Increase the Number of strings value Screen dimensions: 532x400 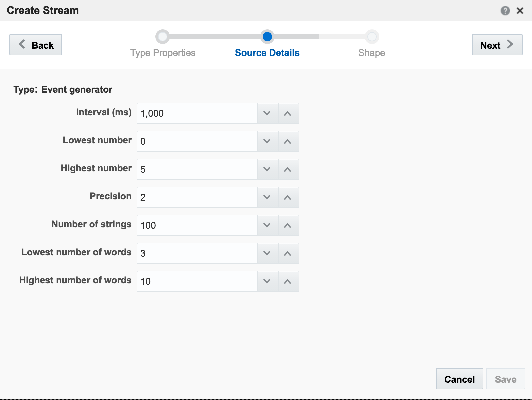click(x=288, y=225)
